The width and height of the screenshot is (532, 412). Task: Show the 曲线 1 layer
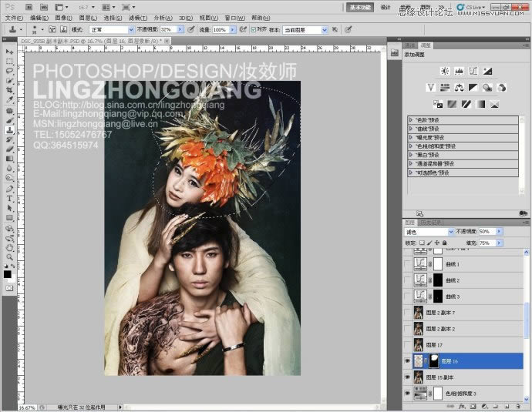407,264
